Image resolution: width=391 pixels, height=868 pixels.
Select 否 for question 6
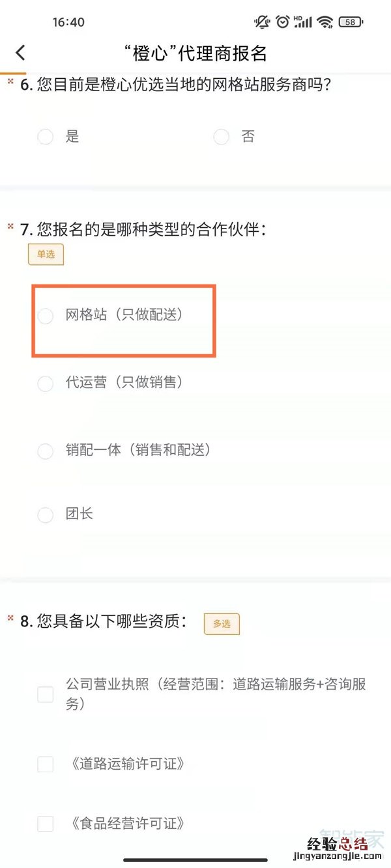(x=222, y=137)
